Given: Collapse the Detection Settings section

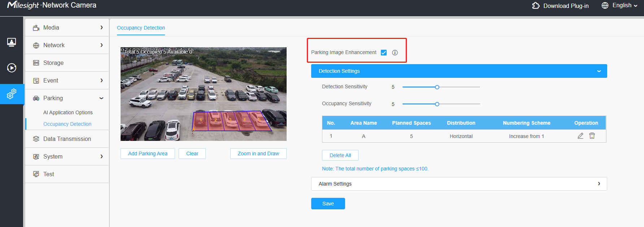Looking at the screenshot, I should (x=459, y=71).
